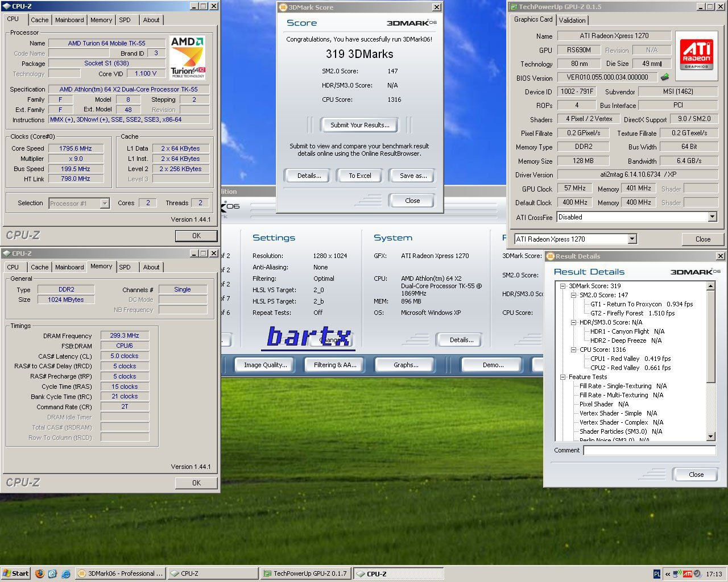Click the BIOS Version VER010.055 field
Screen dimensions: 728x582
coord(607,77)
